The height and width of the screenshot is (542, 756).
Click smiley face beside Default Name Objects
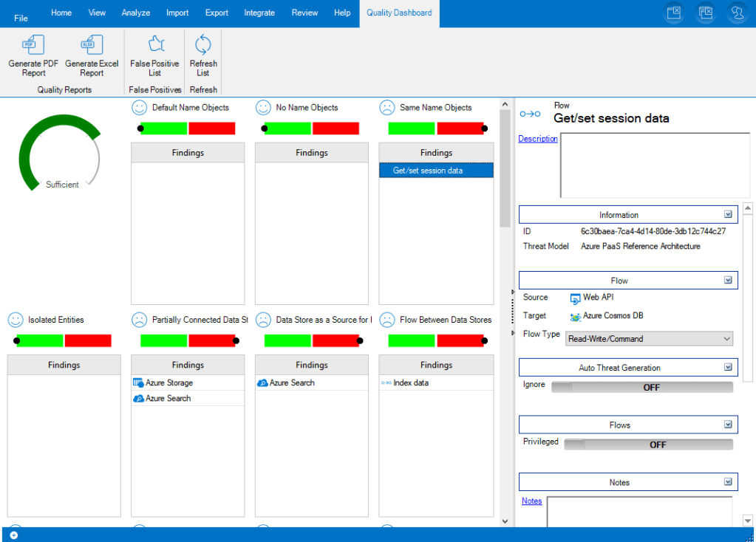pyautogui.click(x=139, y=108)
